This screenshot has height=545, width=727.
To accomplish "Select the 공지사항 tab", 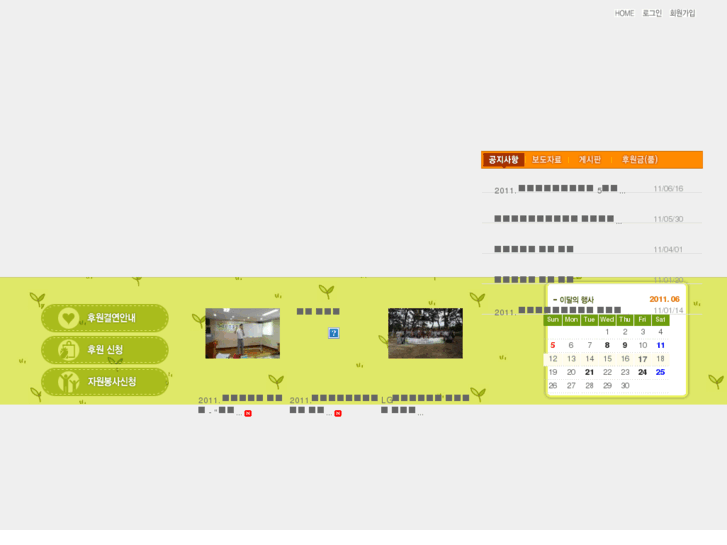I will click(x=504, y=160).
